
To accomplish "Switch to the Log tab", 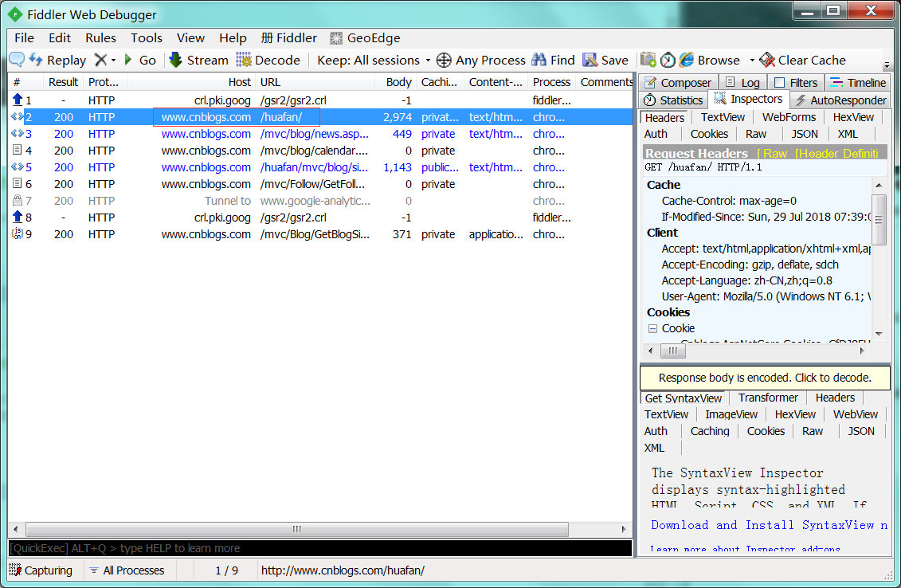I will point(742,83).
